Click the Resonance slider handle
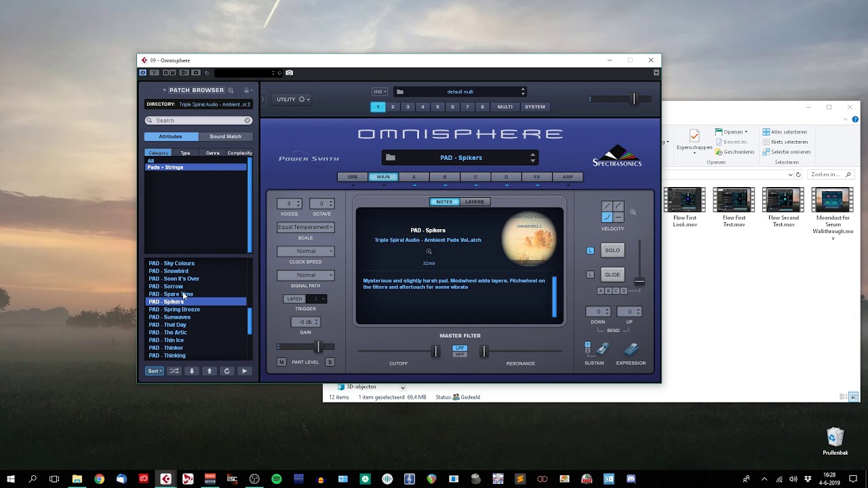This screenshot has height=488, width=868. [484, 350]
